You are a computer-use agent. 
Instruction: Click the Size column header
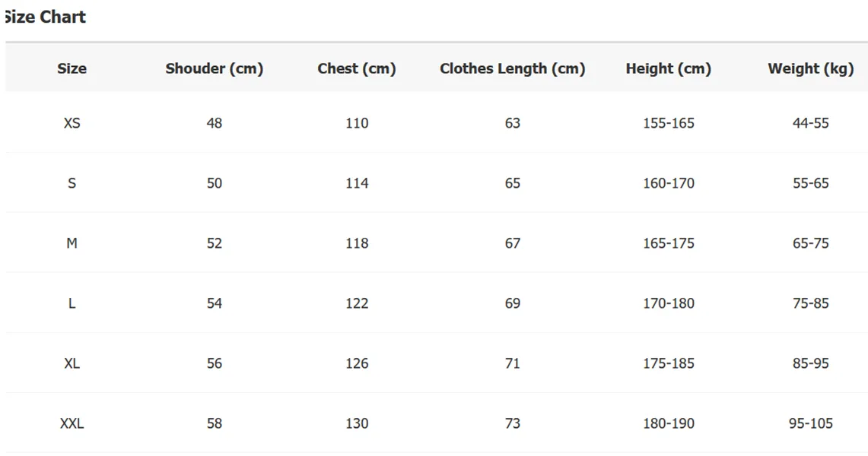tap(72, 68)
